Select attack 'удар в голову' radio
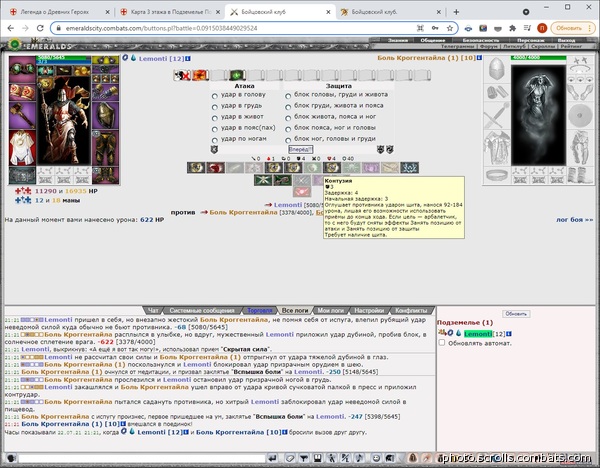Screen dimensions: 600x468 click(x=215, y=96)
